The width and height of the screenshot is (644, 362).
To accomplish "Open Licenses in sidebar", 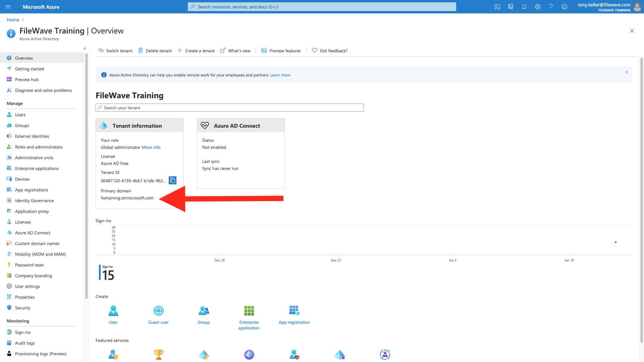I will (42, 222).
